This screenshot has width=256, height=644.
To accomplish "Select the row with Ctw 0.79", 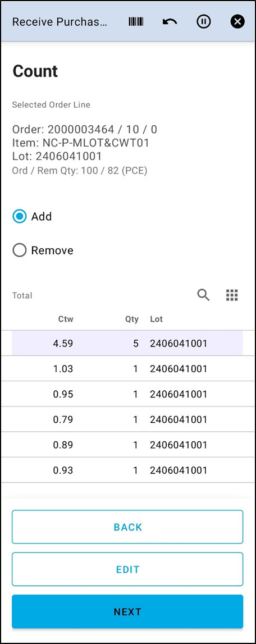I will pyautogui.click(x=127, y=420).
